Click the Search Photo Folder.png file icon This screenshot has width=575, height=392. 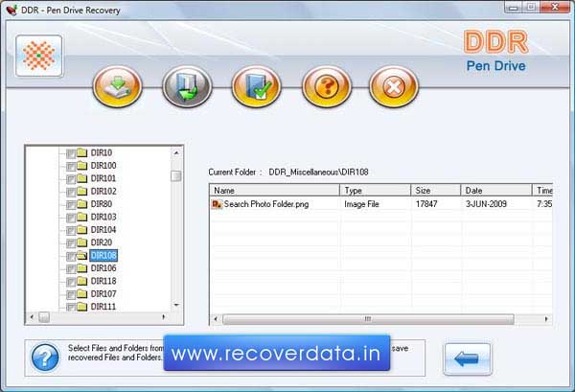(x=218, y=204)
